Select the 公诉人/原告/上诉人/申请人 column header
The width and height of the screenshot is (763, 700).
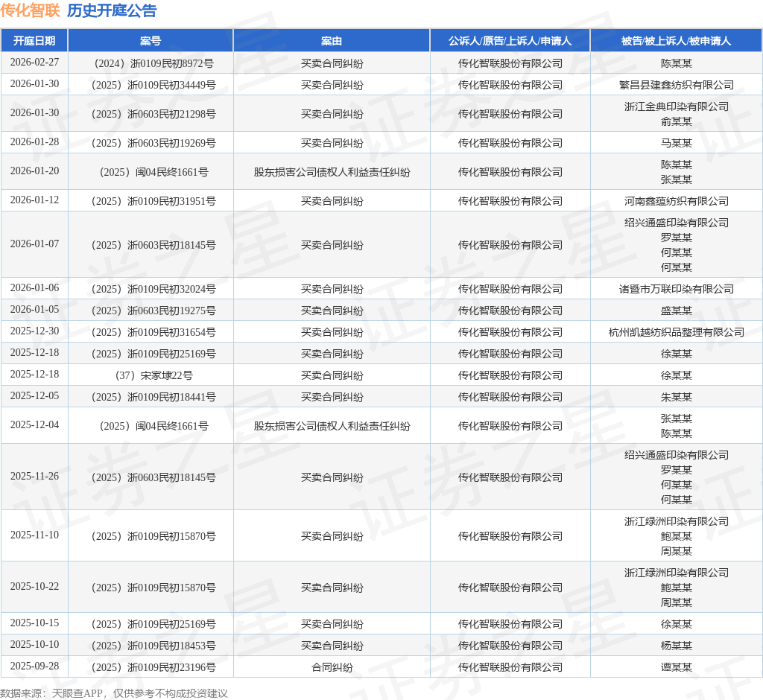click(x=510, y=41)
